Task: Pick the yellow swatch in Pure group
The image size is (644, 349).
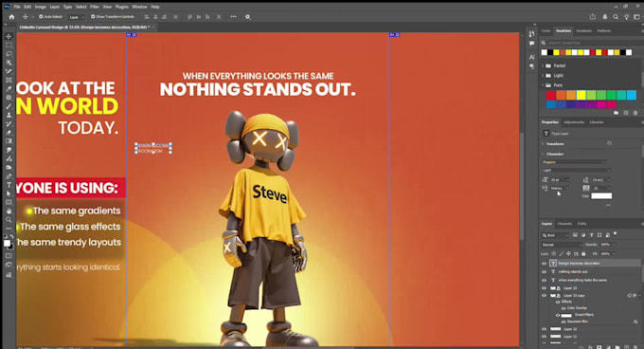Action: click(x=581, y=96)
